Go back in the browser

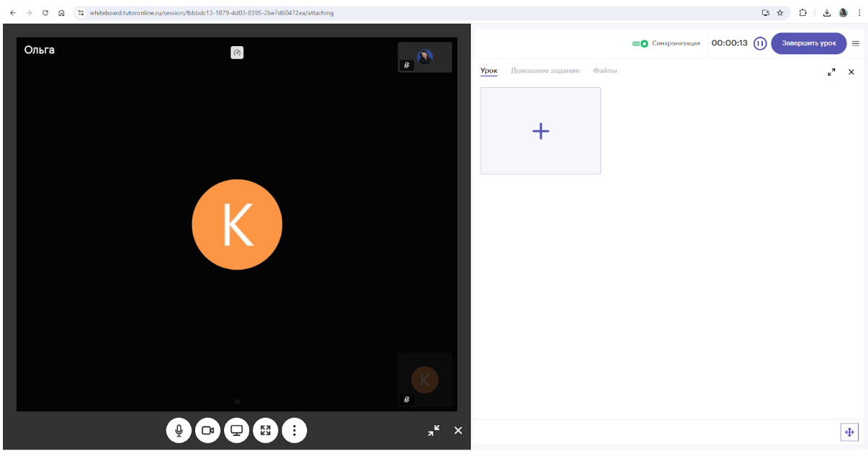(x=12, y=12)
